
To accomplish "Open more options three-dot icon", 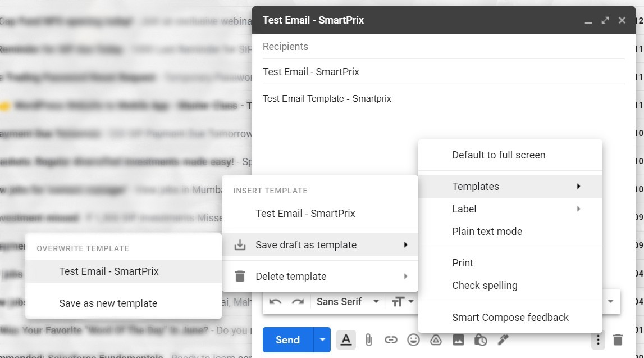I will click(x=598, y=340).
